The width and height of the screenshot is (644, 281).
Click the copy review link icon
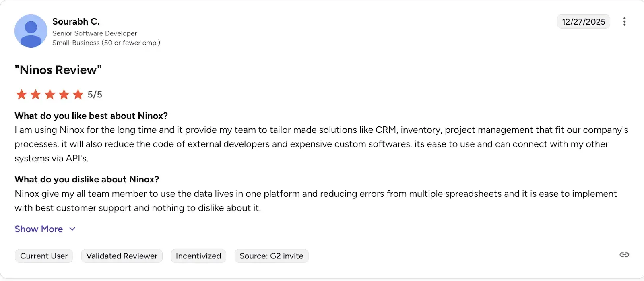pyautogui.click(x=624, y=254)
